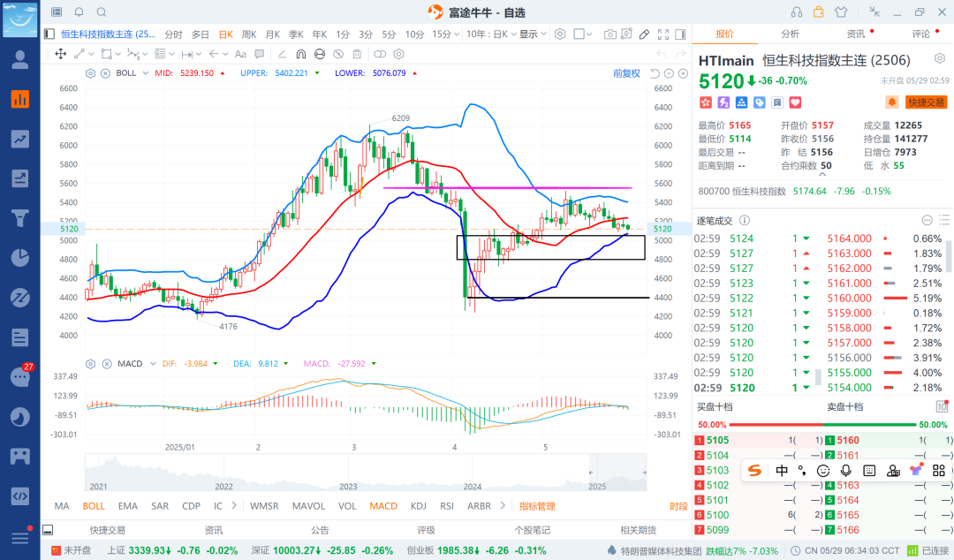Open the chat messages icon with badge 27
The image size is (954, 560).
tap(20, 377)
